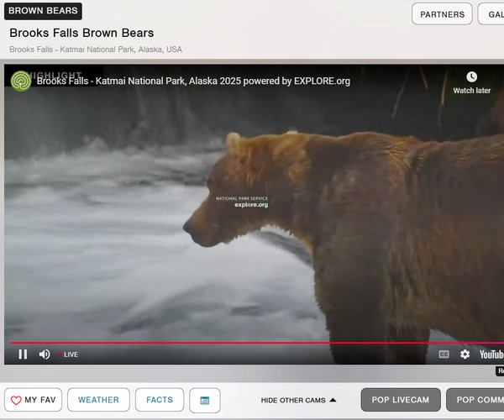Open the WEATHER tab
This screenshot has height=420, width=504.
click(98, 400)
